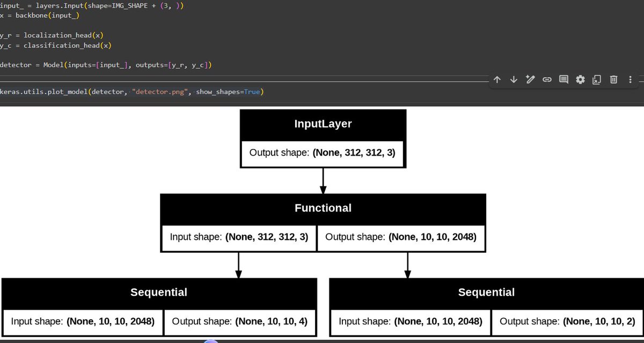The width and height of the screenshot is (644, 343).
Task: Copy the link to cell icon
Action: click(547, 80)
